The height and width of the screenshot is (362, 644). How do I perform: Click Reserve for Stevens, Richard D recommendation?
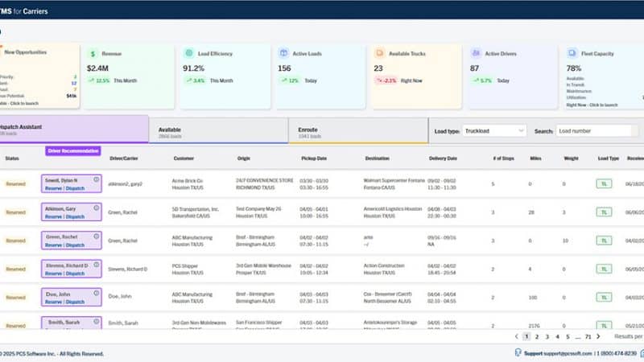(54, 274)
